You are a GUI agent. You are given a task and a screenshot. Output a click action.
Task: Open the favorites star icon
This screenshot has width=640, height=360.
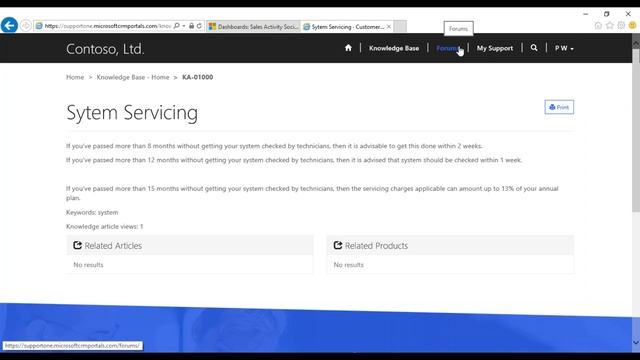point(610,25)
